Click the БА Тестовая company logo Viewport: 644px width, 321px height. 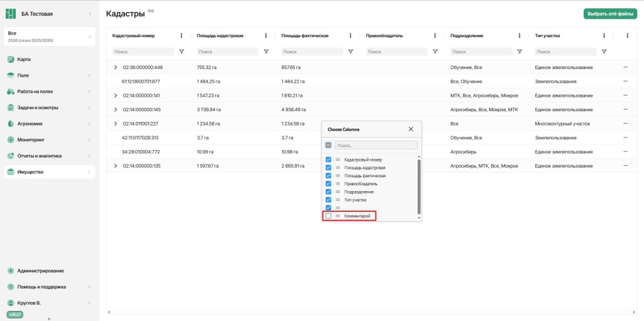click(x=10, y=14)
